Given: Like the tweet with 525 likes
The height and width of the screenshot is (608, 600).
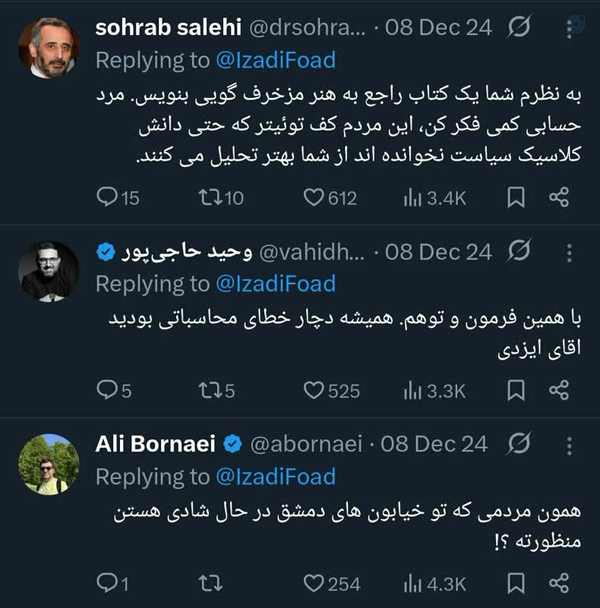Looking at the screenshot, I should coord(314,391).
